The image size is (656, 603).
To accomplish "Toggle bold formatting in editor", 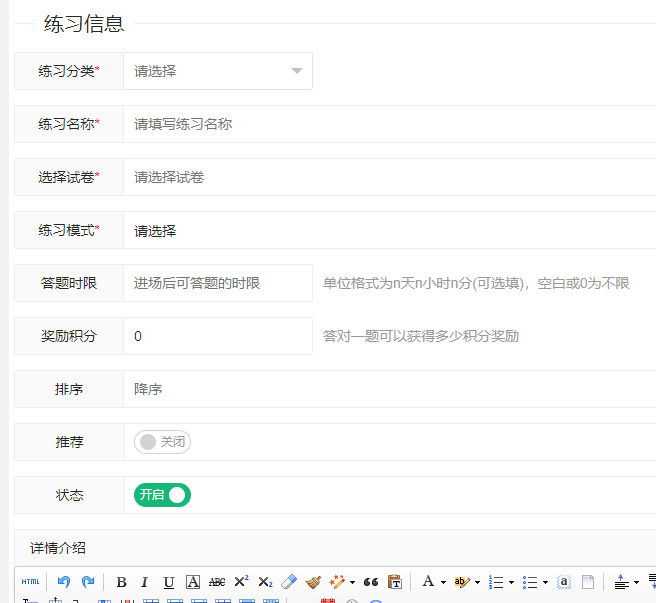I will coord(121,582).
